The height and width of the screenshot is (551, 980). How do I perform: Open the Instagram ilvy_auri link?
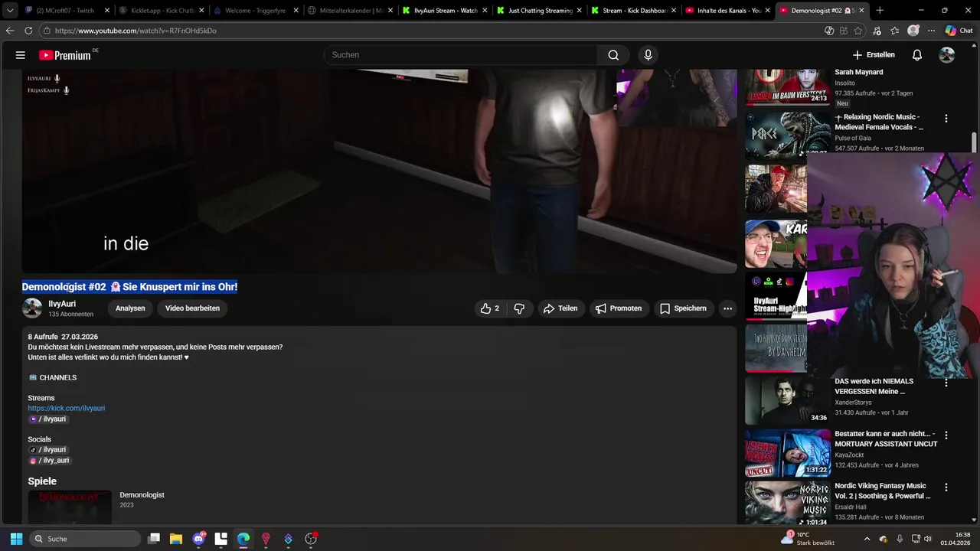(x=50, y=461)
